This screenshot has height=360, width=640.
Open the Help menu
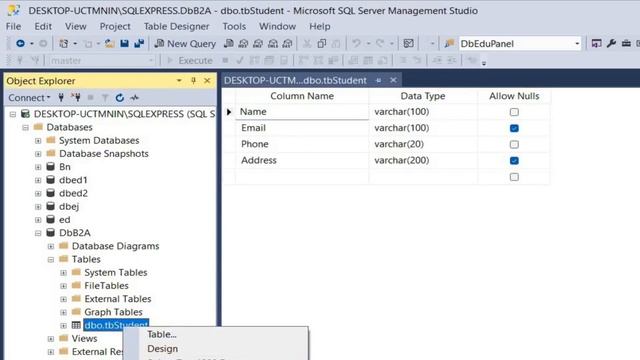click(320, 27)
